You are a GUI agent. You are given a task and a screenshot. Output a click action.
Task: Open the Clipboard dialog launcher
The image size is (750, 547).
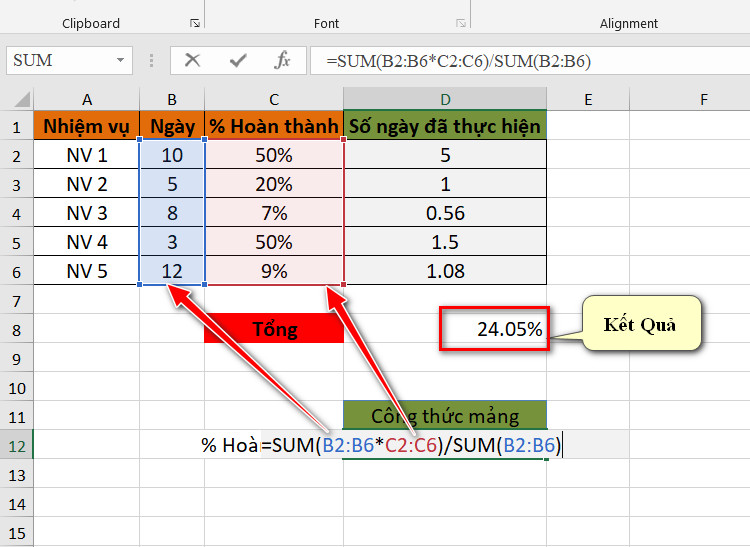195,23
